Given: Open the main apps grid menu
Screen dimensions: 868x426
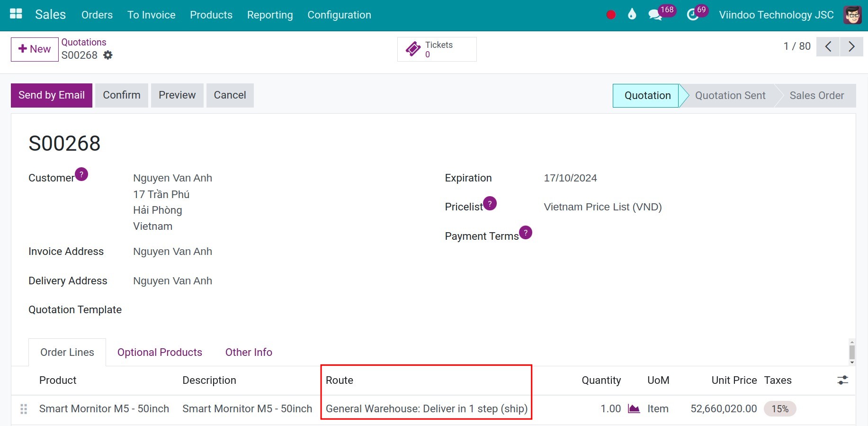Looking at the screenshot, I should (x=16, y=14).
